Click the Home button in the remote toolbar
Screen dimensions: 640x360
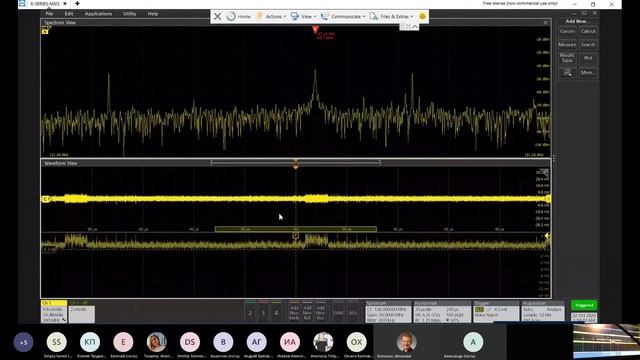click(x=239, y=16)
